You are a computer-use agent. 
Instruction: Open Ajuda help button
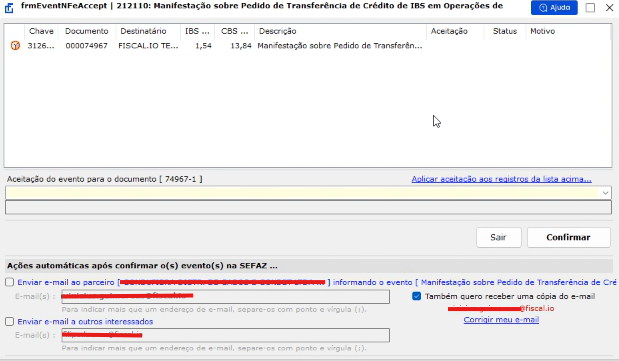554,8
